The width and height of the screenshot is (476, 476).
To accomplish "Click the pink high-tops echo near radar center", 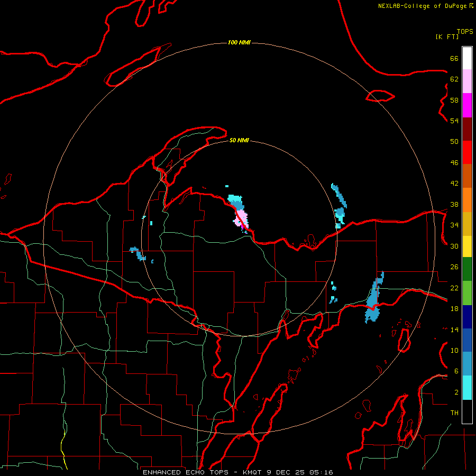I will click(x=242, y=219).
